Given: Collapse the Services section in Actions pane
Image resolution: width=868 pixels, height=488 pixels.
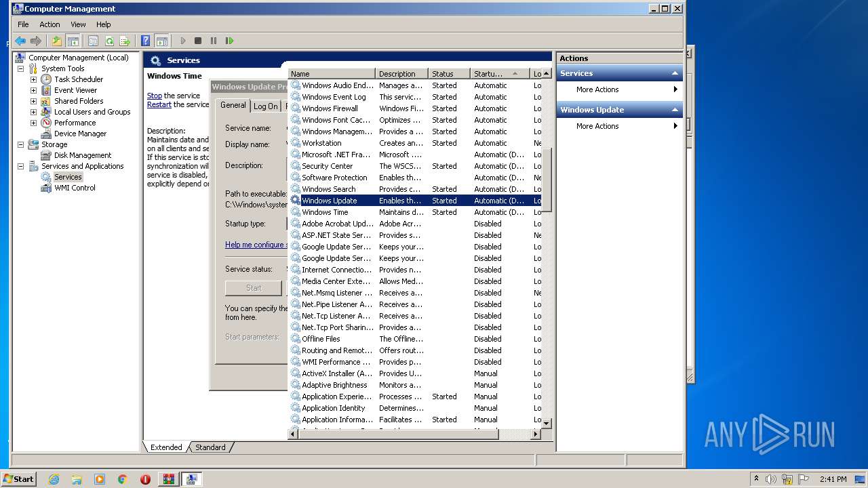Looking at the screenshot, I should click(675, 73).
